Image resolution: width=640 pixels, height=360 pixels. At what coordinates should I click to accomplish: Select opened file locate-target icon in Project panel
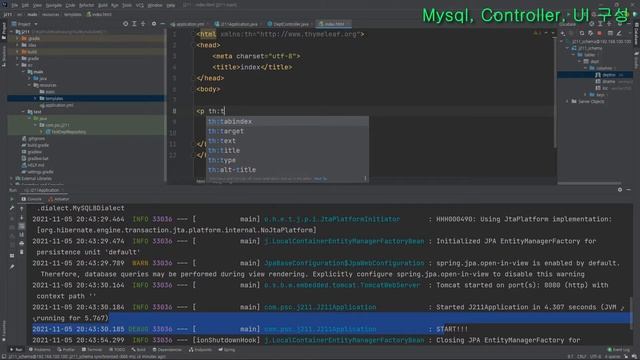(x=125, y=24)
